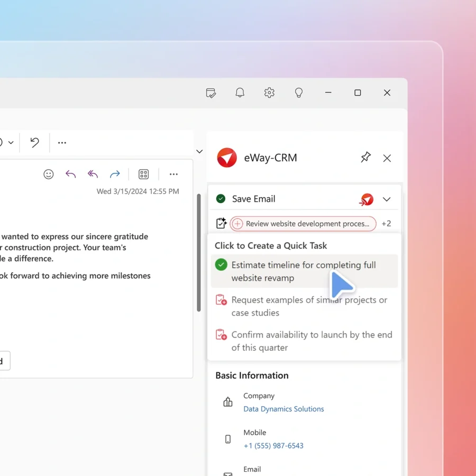The width and height of the screenshot is (476, 476).
Task: Select the Estimate timeline quick task
Action: click(x=304, y=271)
